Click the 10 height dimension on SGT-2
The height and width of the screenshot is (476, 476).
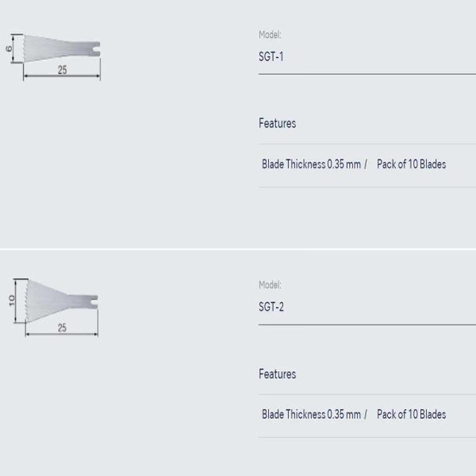pos(12,301)
